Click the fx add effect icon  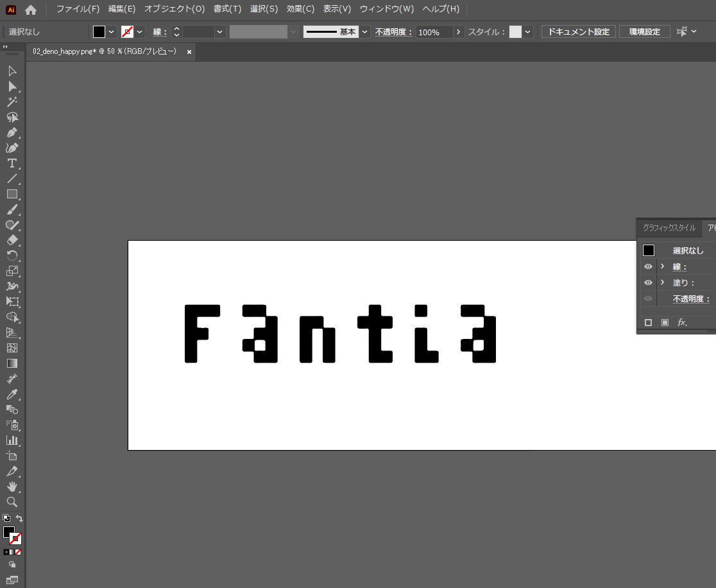pyautogui.click(x=682, y=322)
